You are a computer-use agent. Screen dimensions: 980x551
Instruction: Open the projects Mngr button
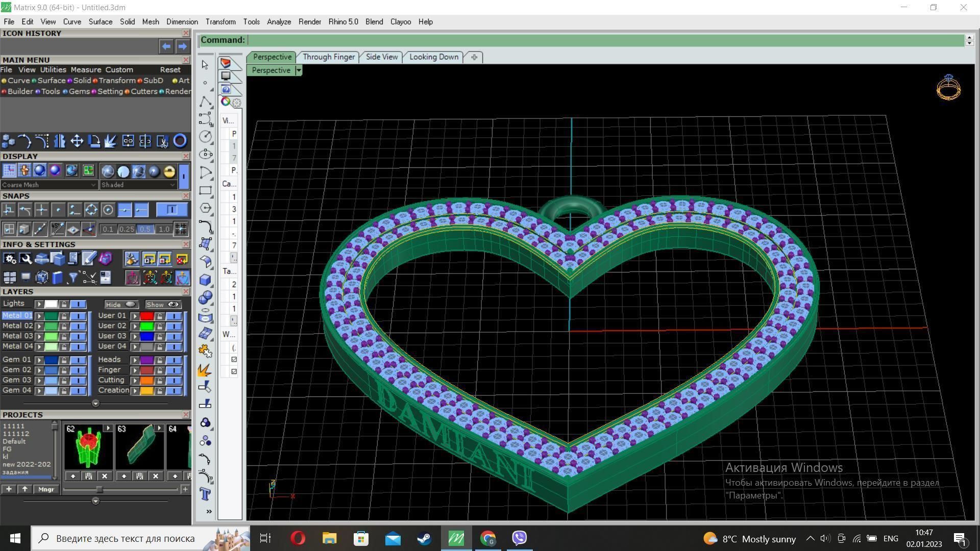(x=46, y=489)
